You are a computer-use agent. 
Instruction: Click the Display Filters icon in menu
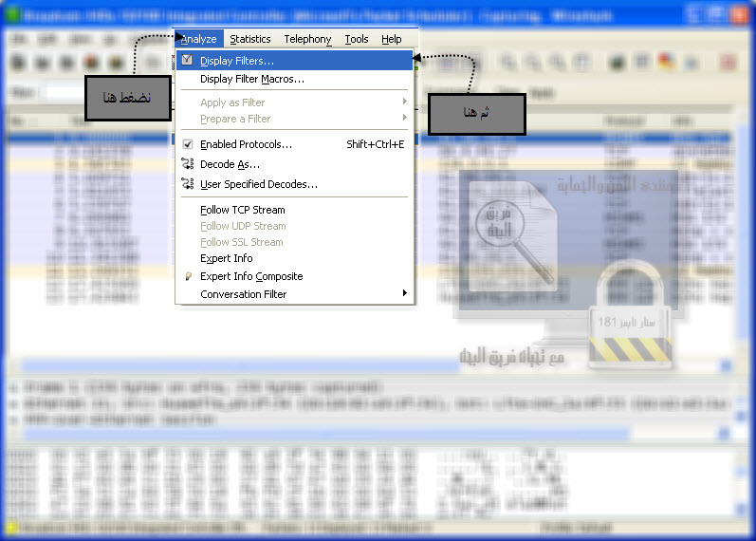point(187,61)
